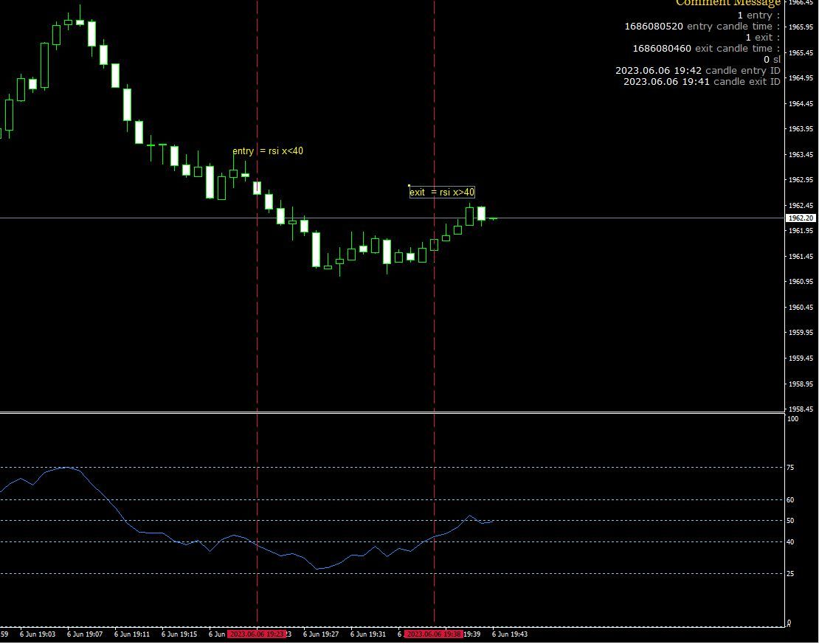Click price scale value 1965.45

pos(801,52)
